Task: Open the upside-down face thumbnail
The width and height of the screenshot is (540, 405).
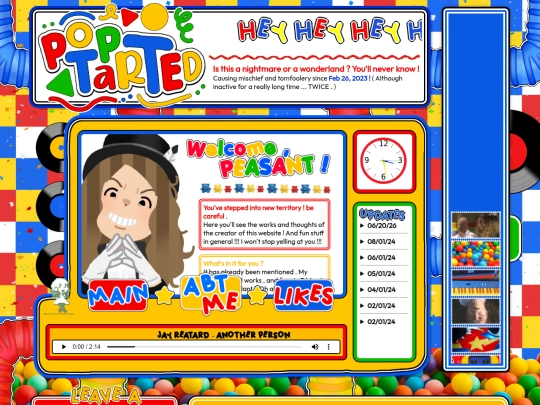Action: (476, 311)
